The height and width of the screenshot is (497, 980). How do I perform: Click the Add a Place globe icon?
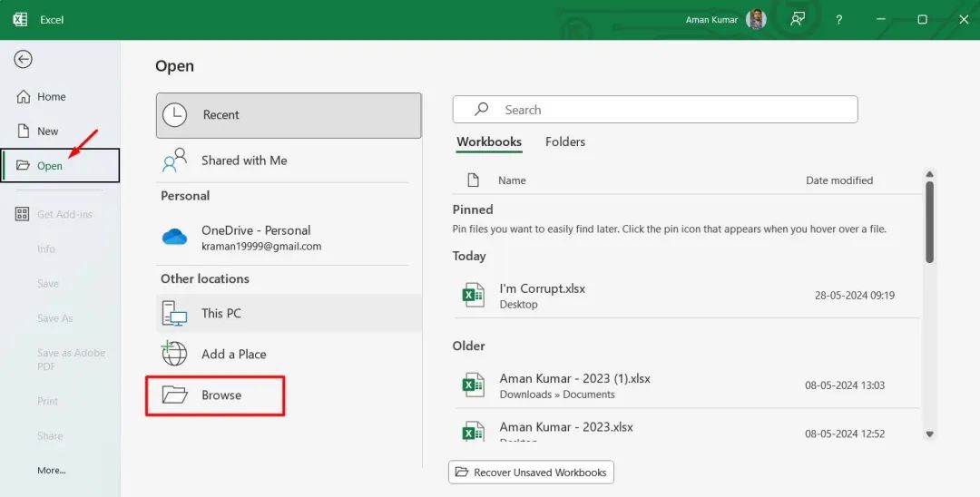pos(173,354)
